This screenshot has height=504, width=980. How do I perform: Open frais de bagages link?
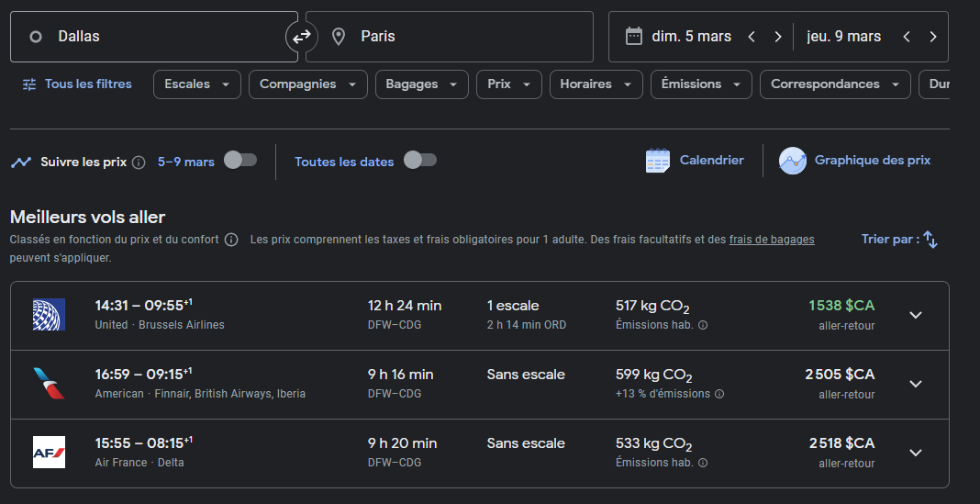coord(772,240)
